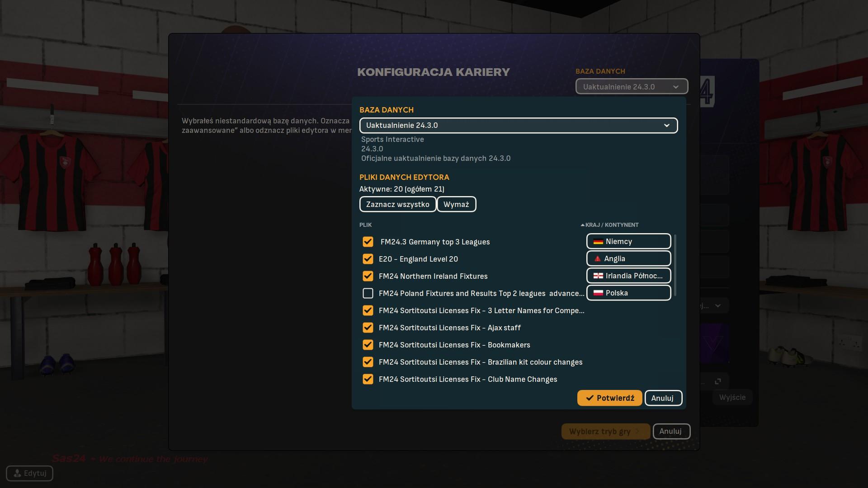The height and width of the screenshot is (488, 868).
Task: Confirm selection with Potwierdź
Action: [x=609, y=398]
